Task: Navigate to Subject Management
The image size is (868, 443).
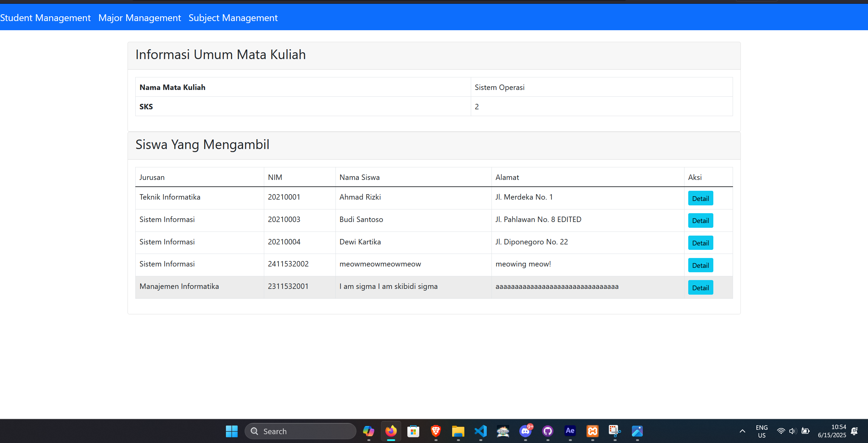Action: [x=233, y=18]
